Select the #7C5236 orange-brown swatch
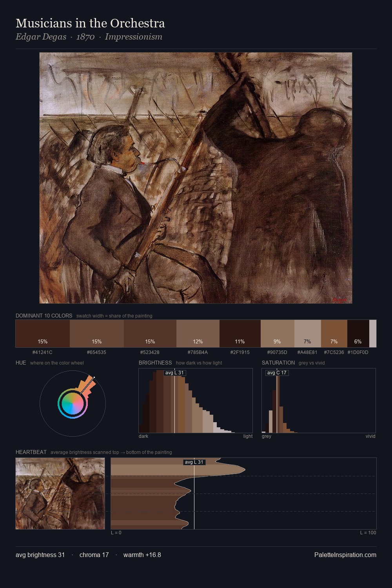This screenshot has width=392, height=588. (x=334, y=334)
